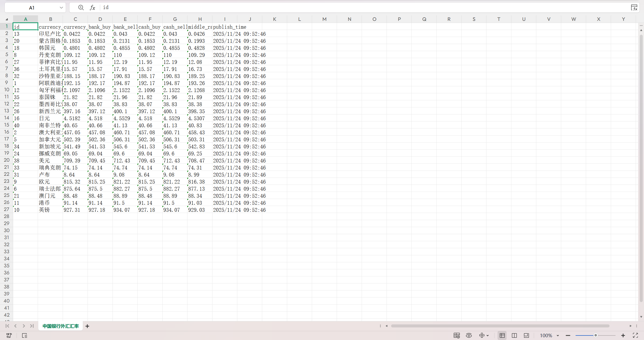Screen dimensions: 644x340
Task: Click the fx insert function icon
Action: (92, 8)
